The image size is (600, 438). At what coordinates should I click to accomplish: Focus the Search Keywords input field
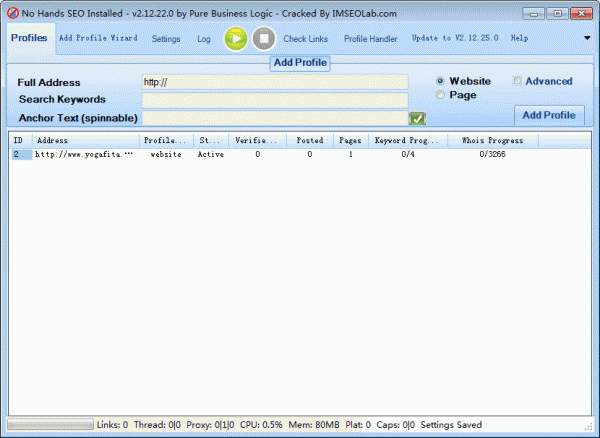point(275,100)
